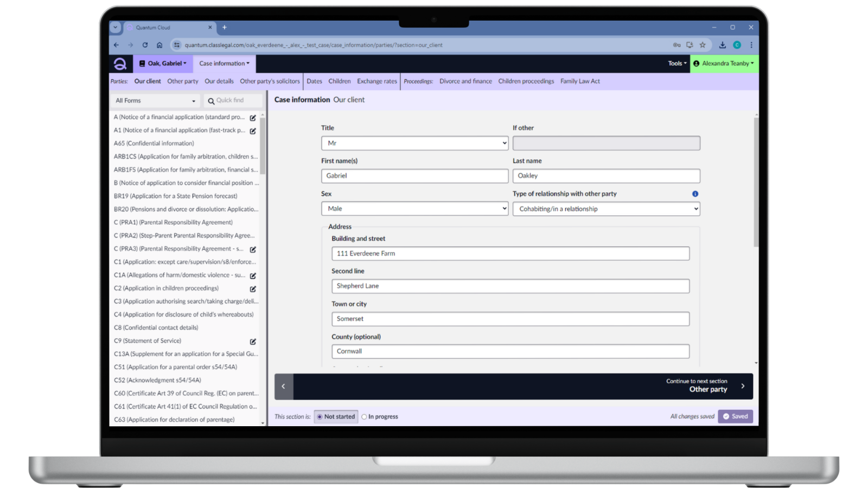Click edit icon beside form A Notice
This screenshot has width=868, height=488.
[x=253, y=118]
